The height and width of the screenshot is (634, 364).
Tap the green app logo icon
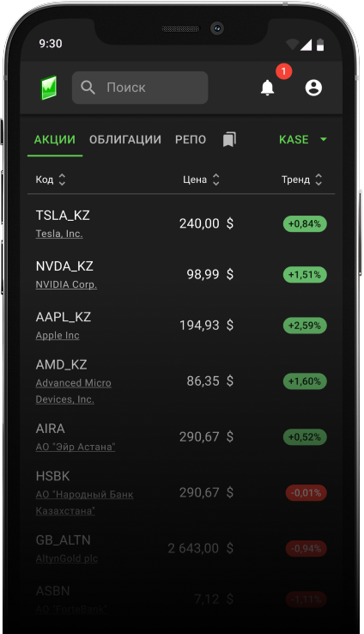(49, 88)
